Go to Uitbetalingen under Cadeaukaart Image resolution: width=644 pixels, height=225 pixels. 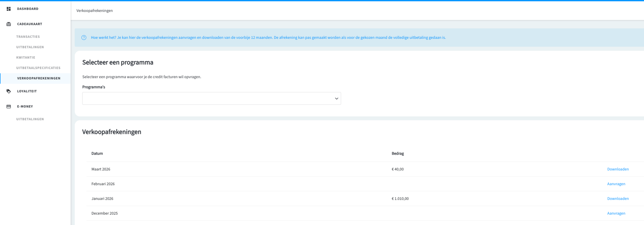[x=30, y=47]
